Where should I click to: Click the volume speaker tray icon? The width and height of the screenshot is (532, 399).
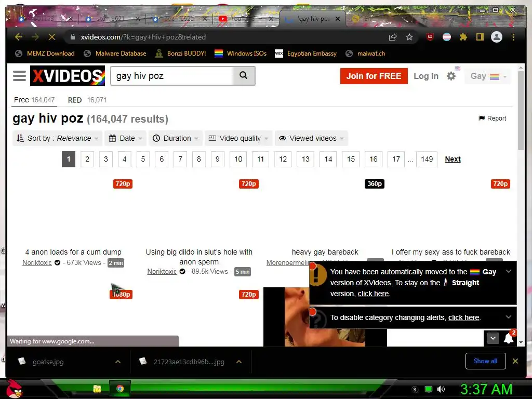(441, 389)
